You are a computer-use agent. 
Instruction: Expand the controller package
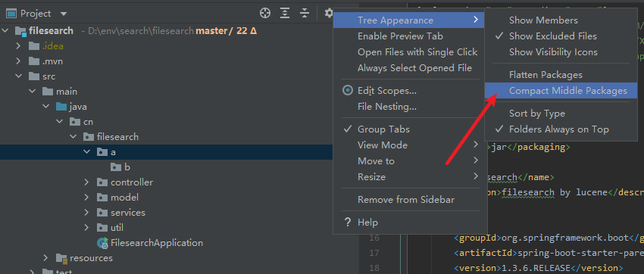tap(86, 182)
